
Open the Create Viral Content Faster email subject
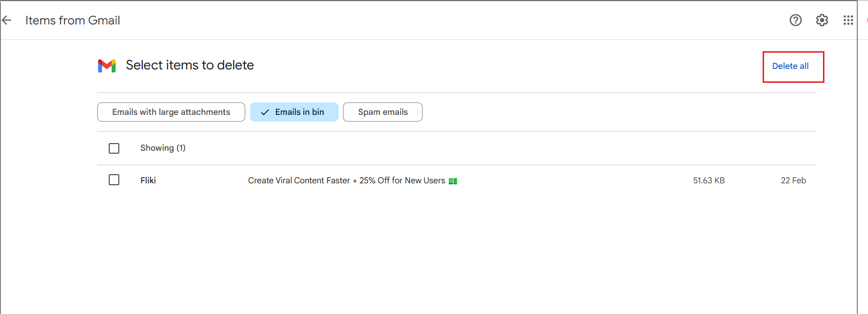(347, 180)
